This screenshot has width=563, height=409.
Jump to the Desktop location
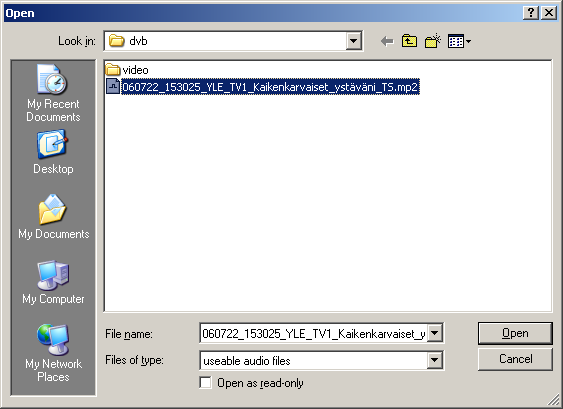(x=53, y=152)
